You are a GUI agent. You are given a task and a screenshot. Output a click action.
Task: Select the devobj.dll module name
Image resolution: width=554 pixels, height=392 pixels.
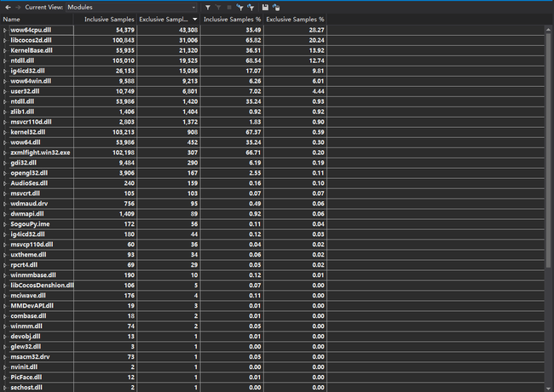coord(26,337)
